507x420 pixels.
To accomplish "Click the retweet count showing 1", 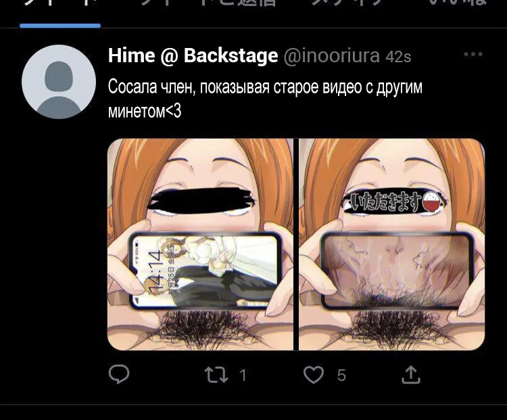I will [x=243, y=375].
